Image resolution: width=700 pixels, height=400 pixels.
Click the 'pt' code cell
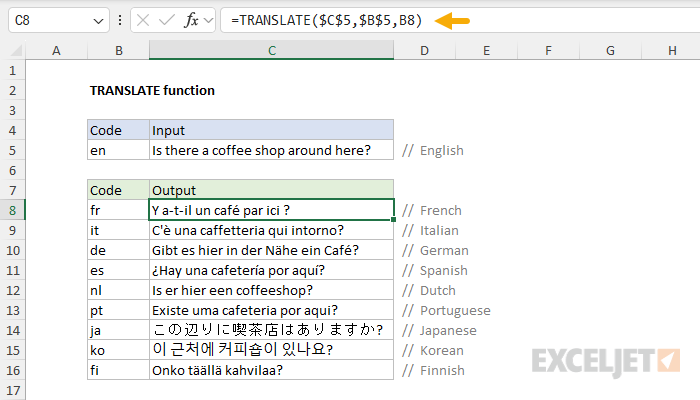click(119, 310)
